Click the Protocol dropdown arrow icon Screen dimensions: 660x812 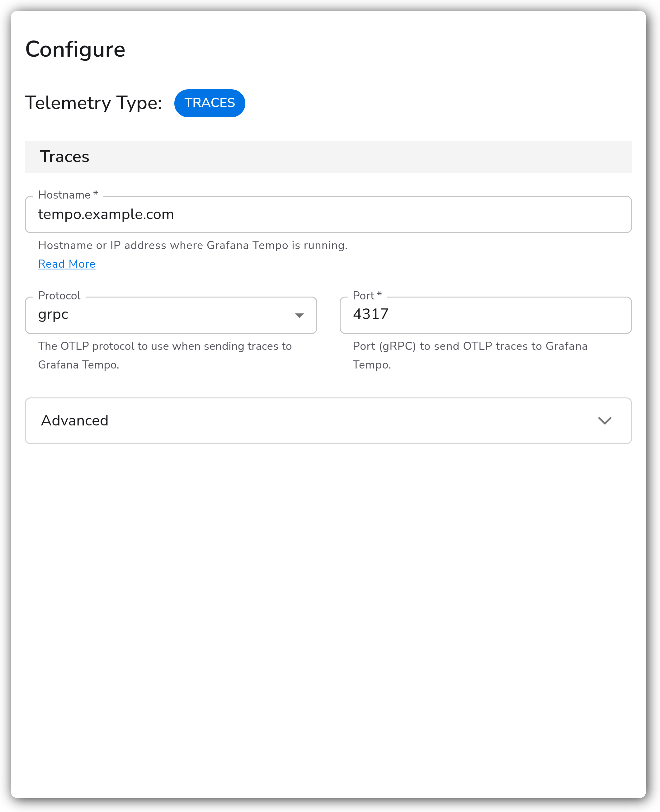(299, 315)
